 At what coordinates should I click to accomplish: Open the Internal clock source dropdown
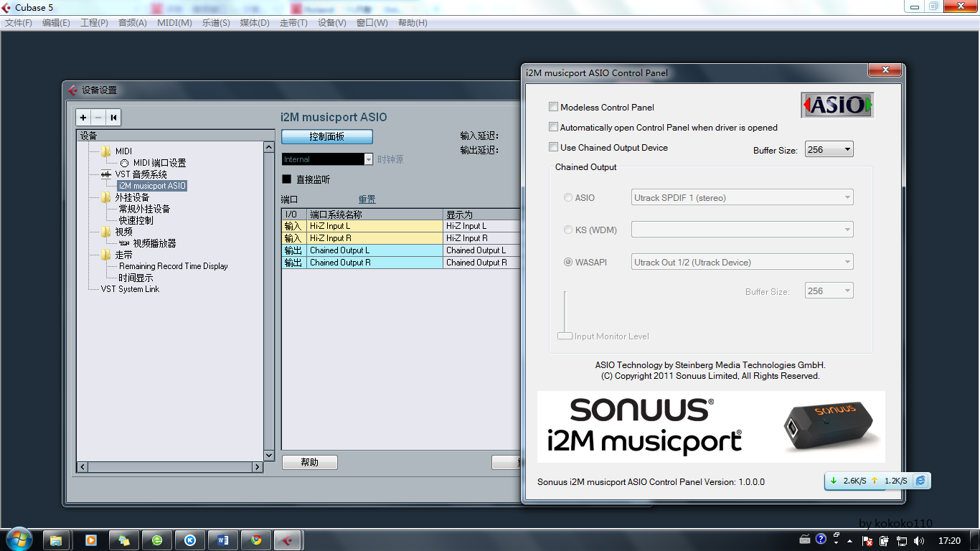(327, 159)
